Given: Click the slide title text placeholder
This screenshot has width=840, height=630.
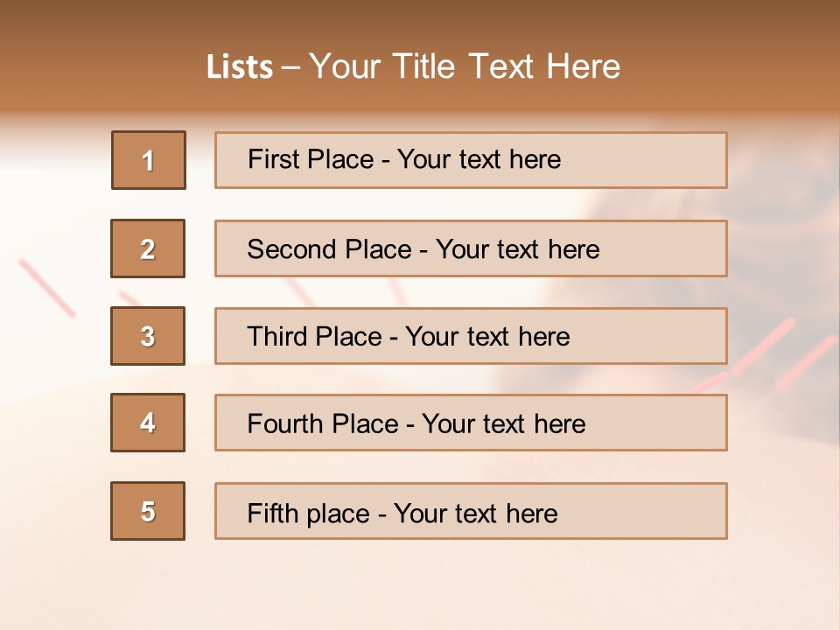Looking at the screenshot, I should [414, 66].
